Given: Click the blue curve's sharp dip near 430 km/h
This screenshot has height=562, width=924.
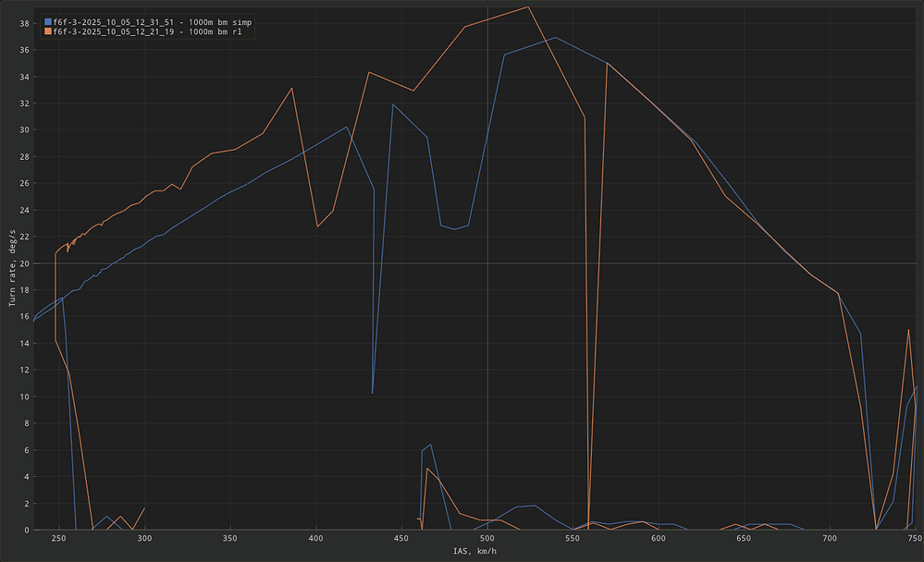Looking at the screenshot, I should tap(373, 394).
